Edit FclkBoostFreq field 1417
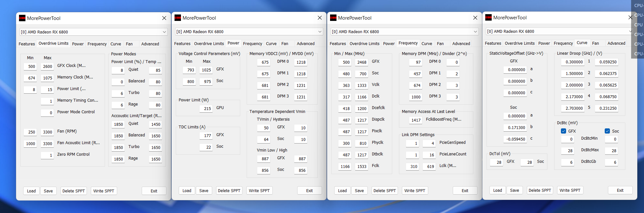 (416, 120)
